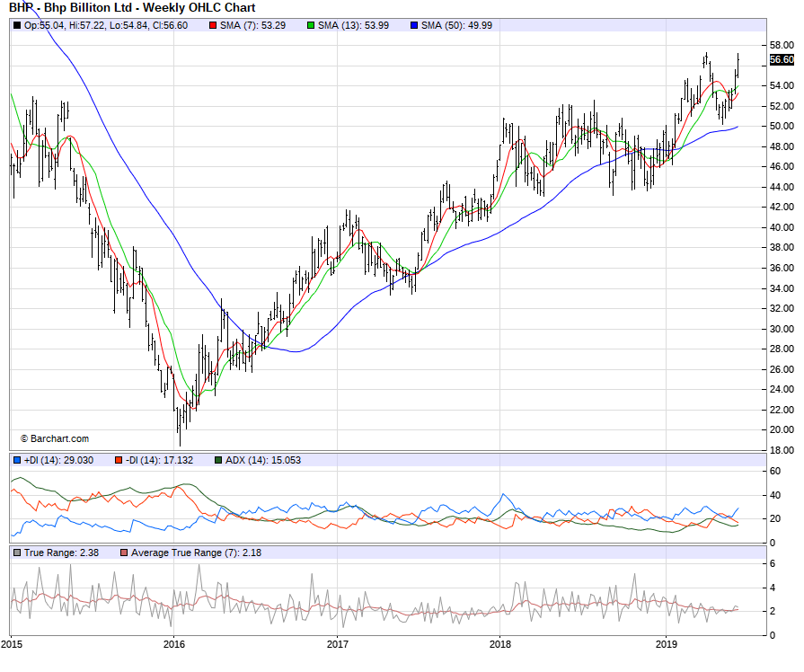Screen dimensions: 804x672
Task: Click the 2019 label on the time axis
Action: (x=666, y=644)
